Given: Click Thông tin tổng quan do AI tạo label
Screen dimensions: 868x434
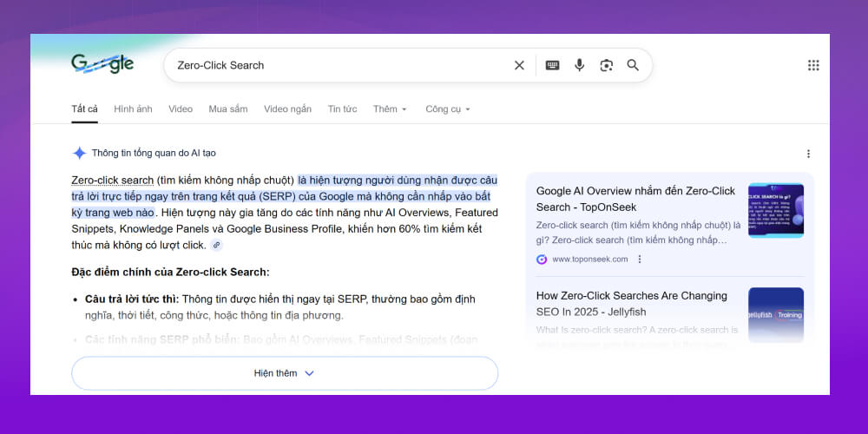Looking at the screenshot, I should 154,154.
